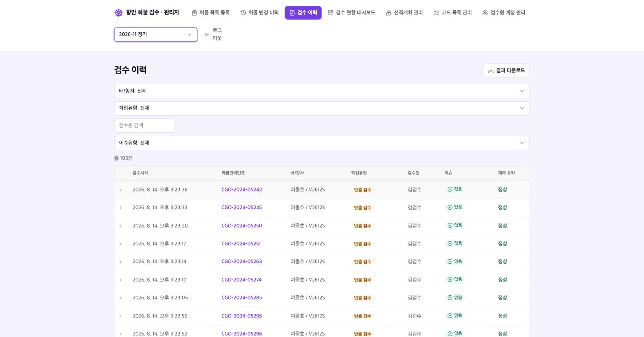Go to 화물 목록 등록 page
The image size is (644, 337).
coord(210,13)
